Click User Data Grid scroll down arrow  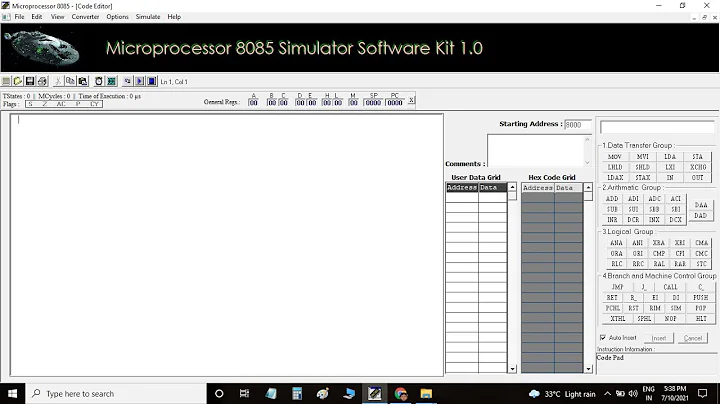click(512, 369)
